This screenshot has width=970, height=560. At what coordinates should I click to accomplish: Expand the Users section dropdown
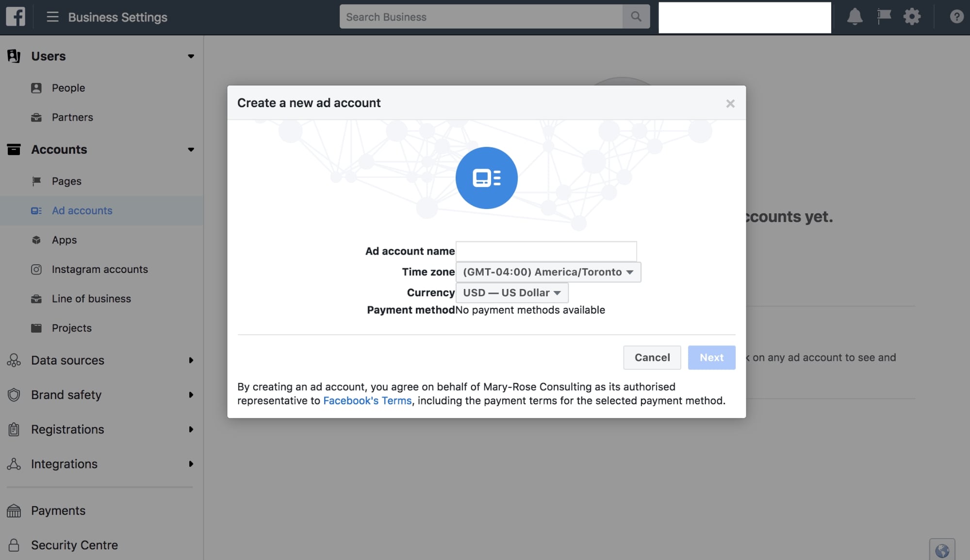click(190, 56)
